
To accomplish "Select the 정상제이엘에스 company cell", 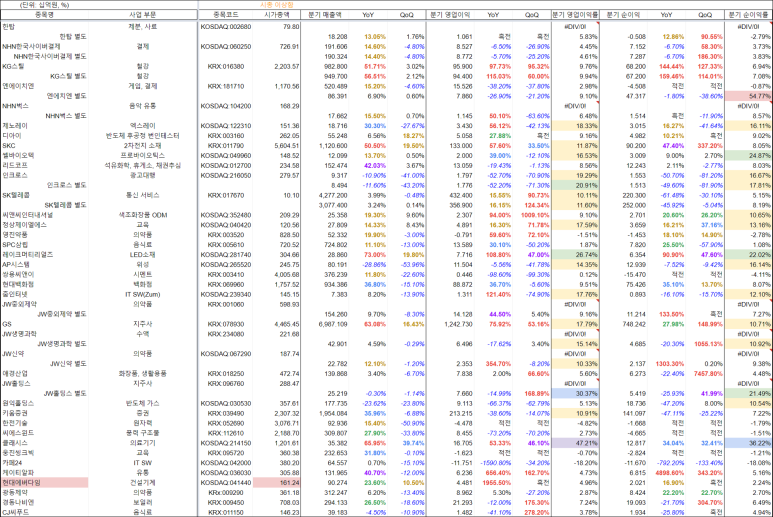I will [24, 225].
